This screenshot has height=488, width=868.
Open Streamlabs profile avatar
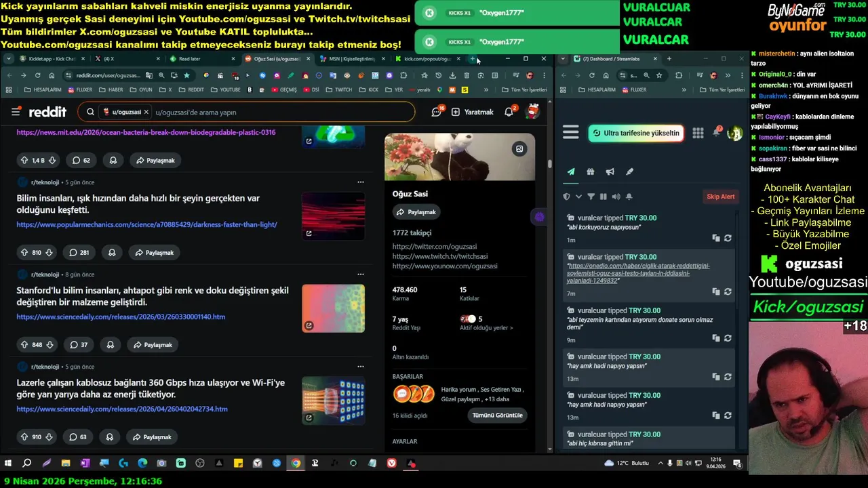point(734,133)
